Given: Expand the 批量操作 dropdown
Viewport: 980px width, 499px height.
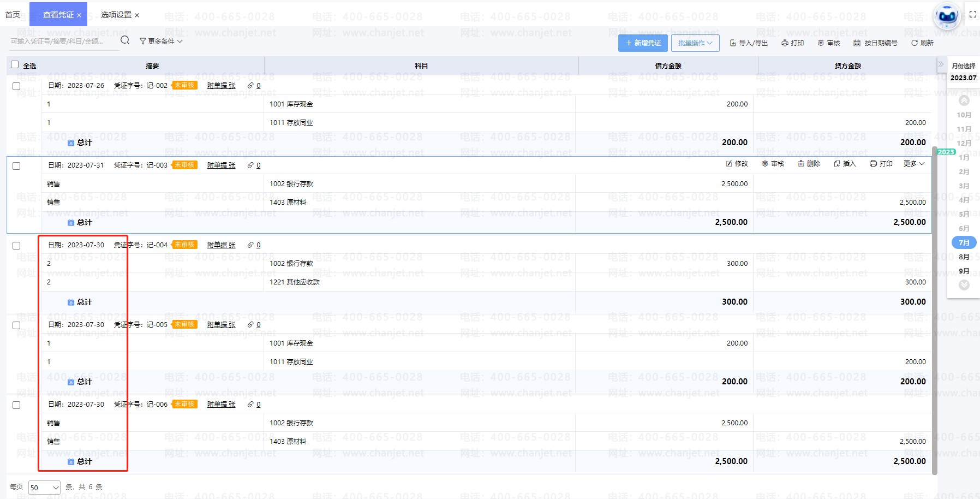Looking at the screenshot, I should pyautogui.click(x=695, y=43).
